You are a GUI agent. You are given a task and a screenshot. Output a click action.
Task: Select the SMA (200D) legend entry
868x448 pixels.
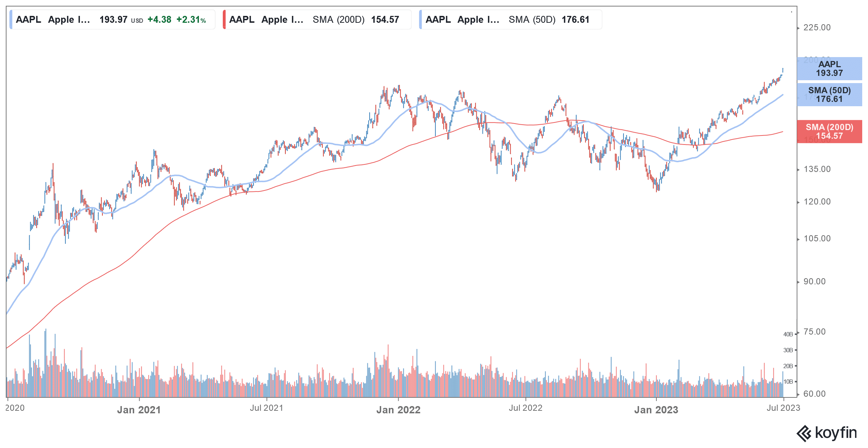pyautogui.click(x=317, y=20)
